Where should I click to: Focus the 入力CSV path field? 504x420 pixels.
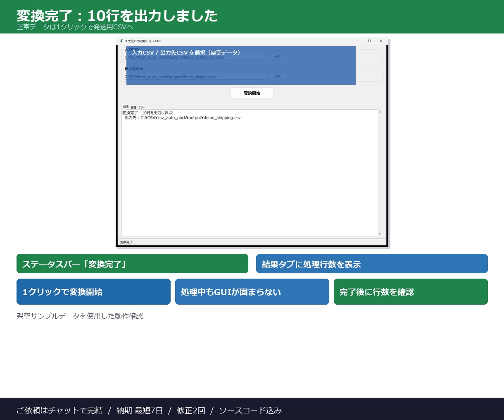pyautogui.click(x=195, y=57)
